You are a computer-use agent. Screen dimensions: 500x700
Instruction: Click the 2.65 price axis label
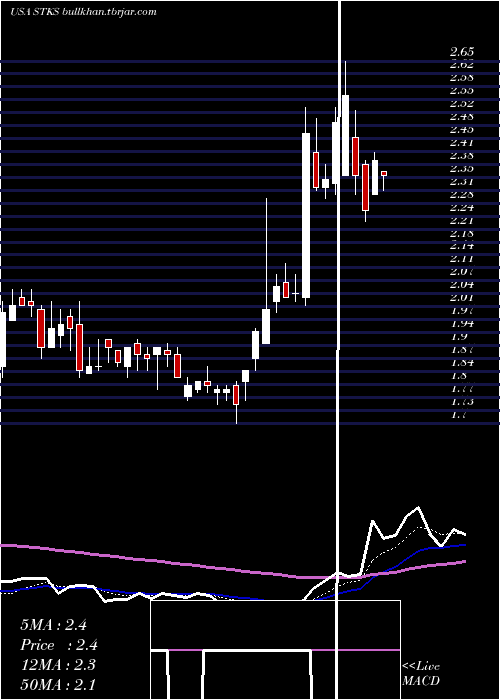click(x=462, y=51)
